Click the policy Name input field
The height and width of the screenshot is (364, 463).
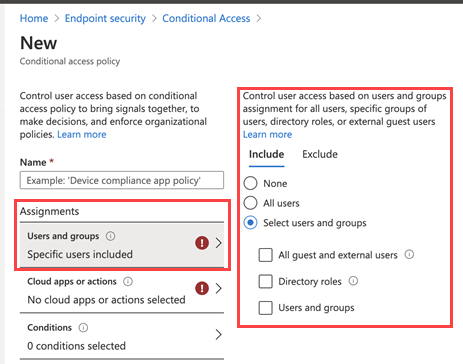pos(122,180)
